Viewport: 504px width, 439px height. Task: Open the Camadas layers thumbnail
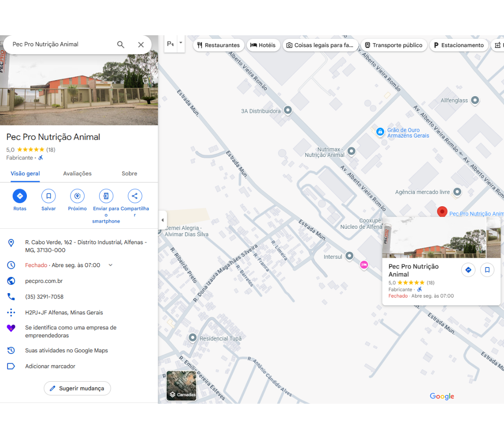[181, 386]
